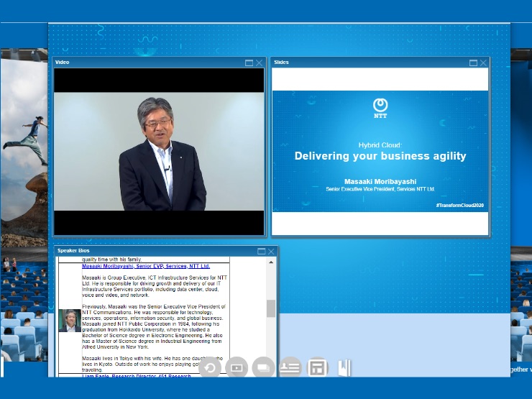The width and height of the screenshot is (532, 399).
Task: Click the layout template icon in dock
Action: 317,368
